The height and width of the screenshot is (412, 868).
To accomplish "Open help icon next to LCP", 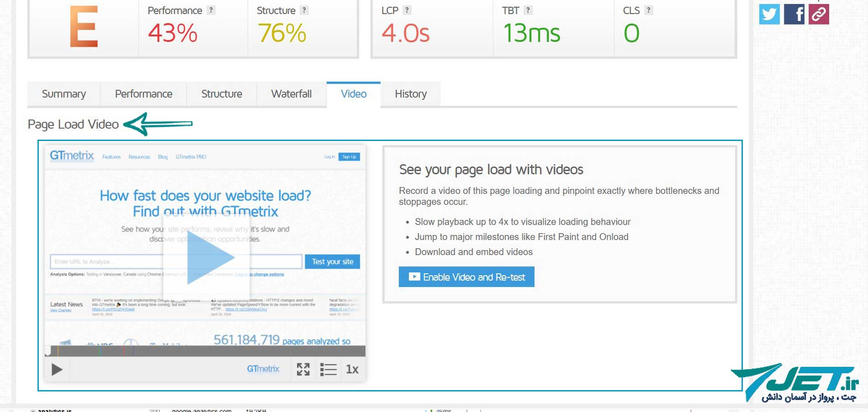I will 407,10.
